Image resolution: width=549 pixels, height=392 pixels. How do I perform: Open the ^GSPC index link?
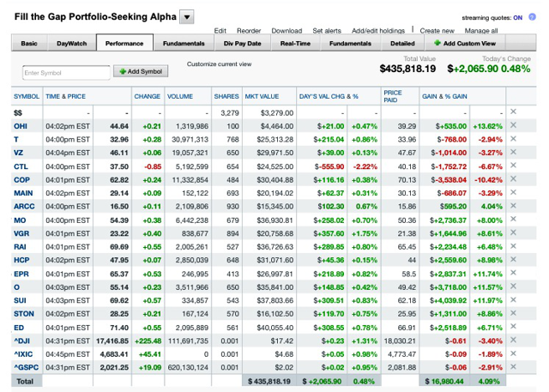pyautogui.click(x=27, y=367)
